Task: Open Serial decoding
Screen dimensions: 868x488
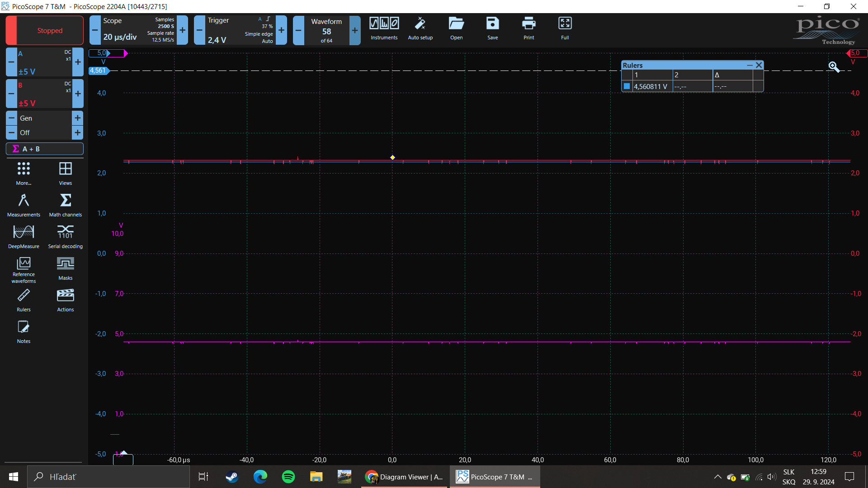Action: pyautogui.click(x=66, y=236)
